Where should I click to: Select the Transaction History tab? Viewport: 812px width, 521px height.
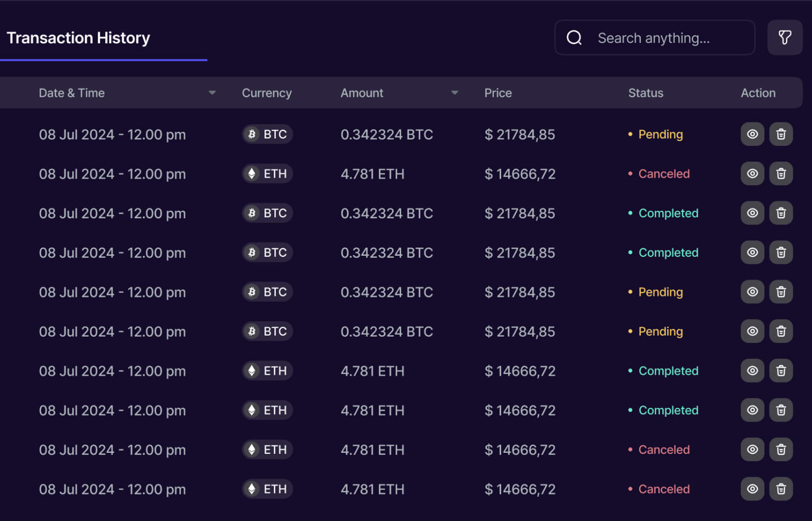[78, 38]
